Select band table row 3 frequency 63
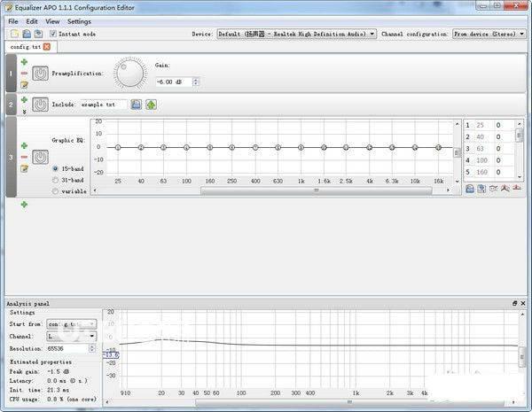The width and height of the screenshot is (532, 412). click(x=480, y=149)
